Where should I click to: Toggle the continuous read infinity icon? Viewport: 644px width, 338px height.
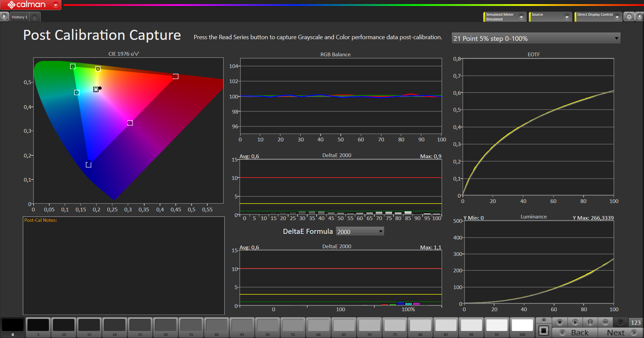point(605,322)
